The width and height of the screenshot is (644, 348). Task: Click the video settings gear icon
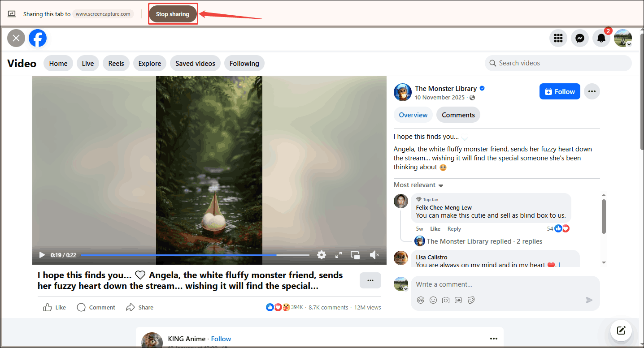(x=322, y=254)
